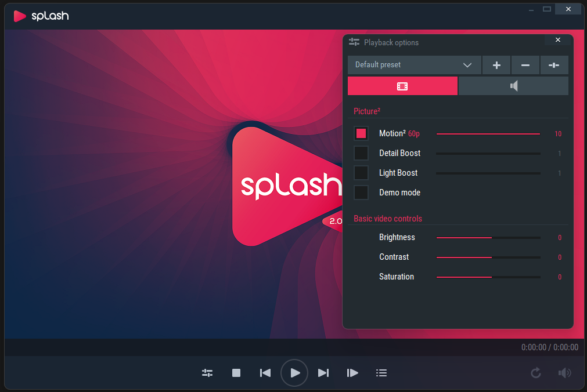Click the Detail Boost slider track
This screenshot has width=587, height=392.
488,153
